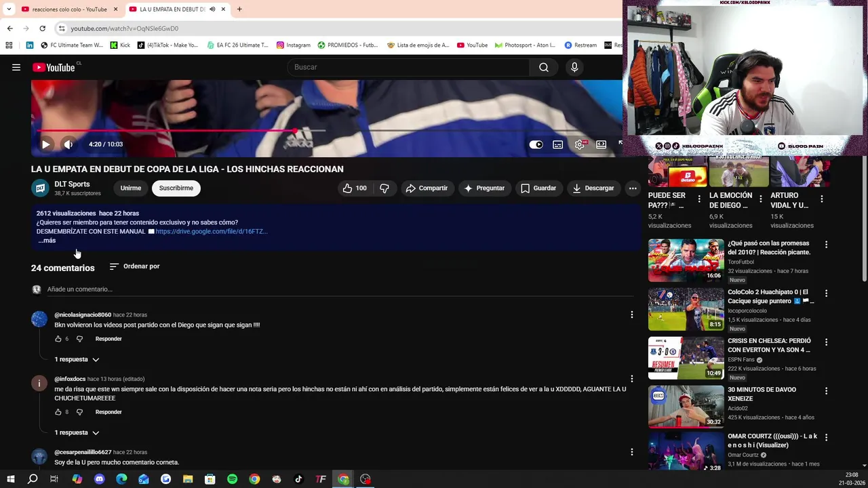Open options for 'CRISIS EN CHELSEA' video
The width and height of the screenshot is (868, 488).
point(826,342)
